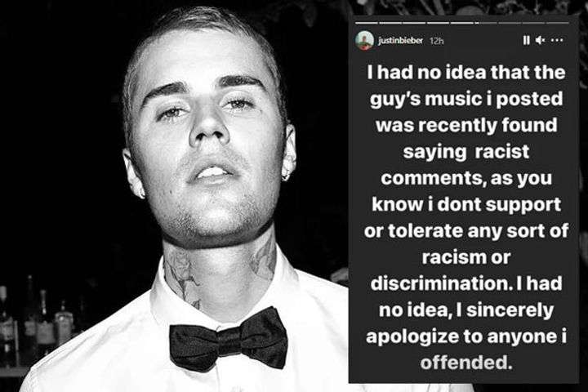Click the 12h story timestamp
588x392 pixels.
[x=436, y=40]
